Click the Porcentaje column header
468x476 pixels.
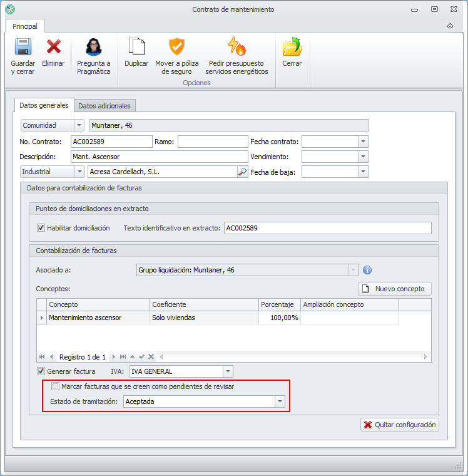click(x=280, y=304)
